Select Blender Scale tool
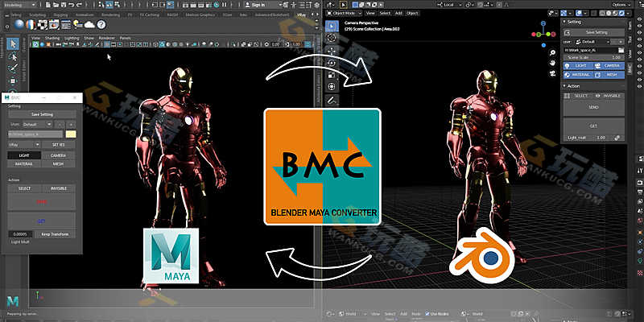 click(332, 75)
